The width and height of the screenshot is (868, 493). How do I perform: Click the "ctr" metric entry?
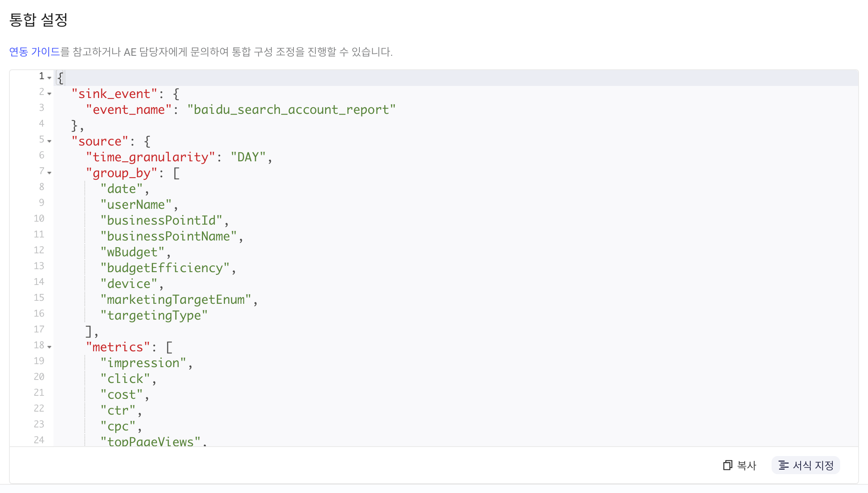pos(118,410)
